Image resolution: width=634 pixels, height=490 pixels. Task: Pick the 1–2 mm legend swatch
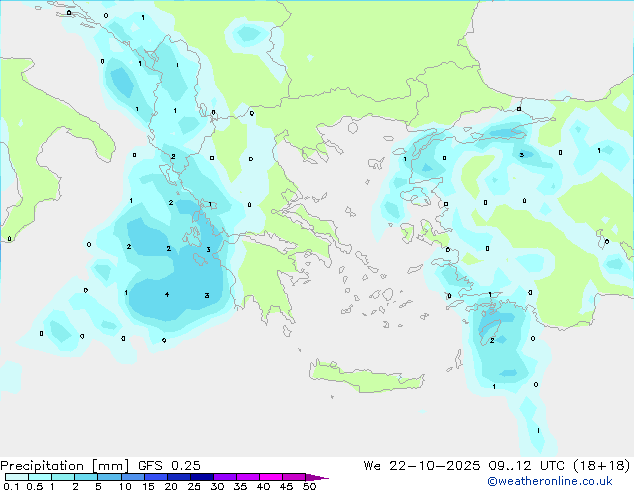(x=63, y=477)
